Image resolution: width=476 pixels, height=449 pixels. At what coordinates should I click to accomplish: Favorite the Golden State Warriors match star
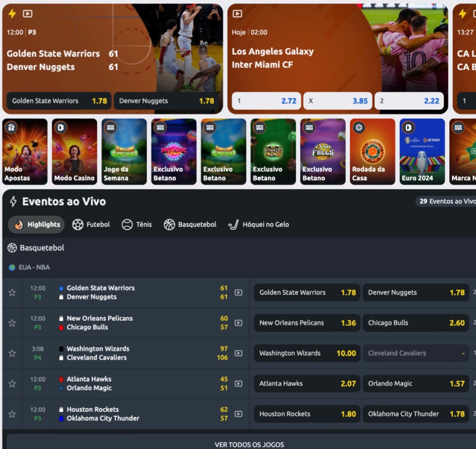[x=12, y=293]
